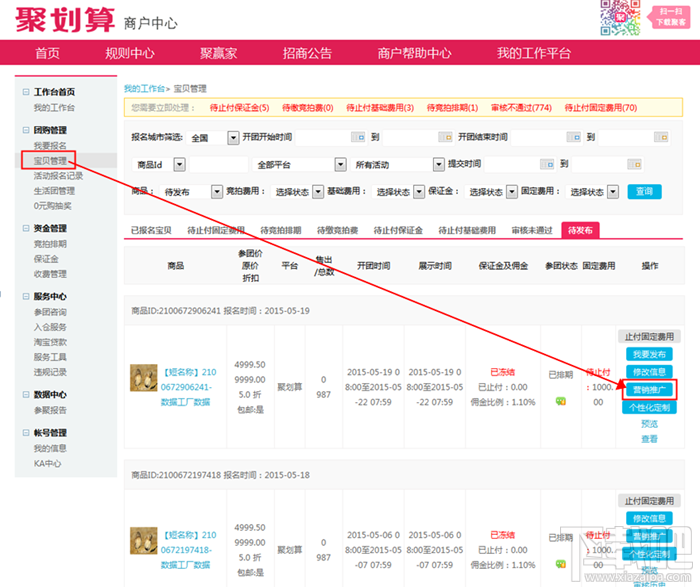Click 个性化定制 for product 2100672906241
700x587 pixels.
[650, 408]
